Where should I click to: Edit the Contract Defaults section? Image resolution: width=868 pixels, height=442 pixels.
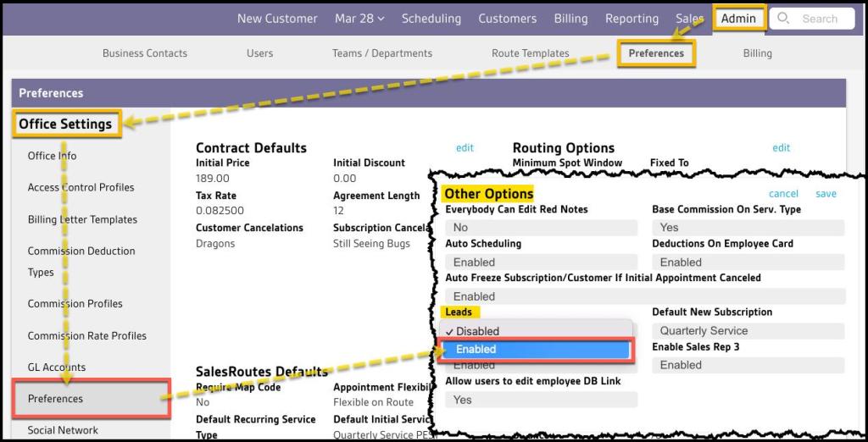[x=465, y=147]
